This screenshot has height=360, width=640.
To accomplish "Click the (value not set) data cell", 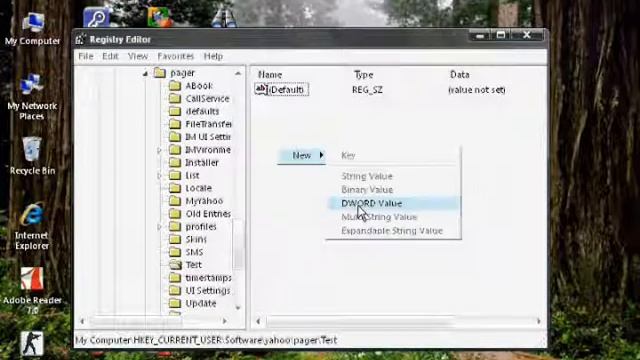I will click(x=477, y=90).
